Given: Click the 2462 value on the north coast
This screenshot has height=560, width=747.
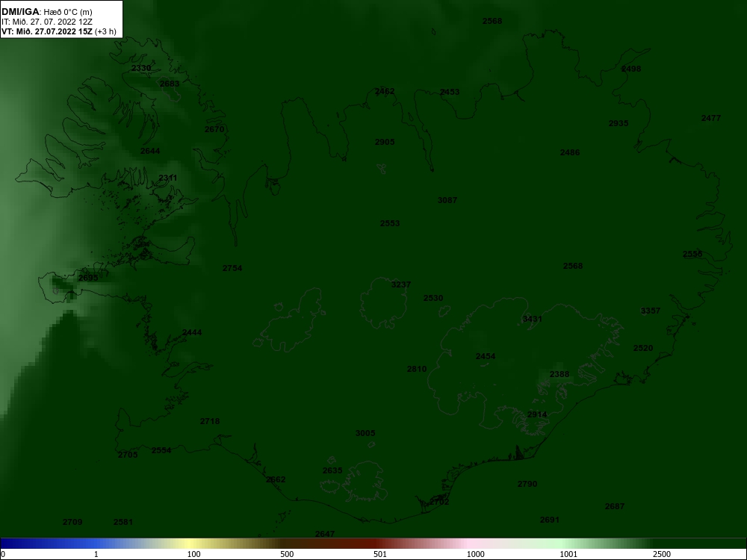Looking at the screenshot, I should click(385, 91).
